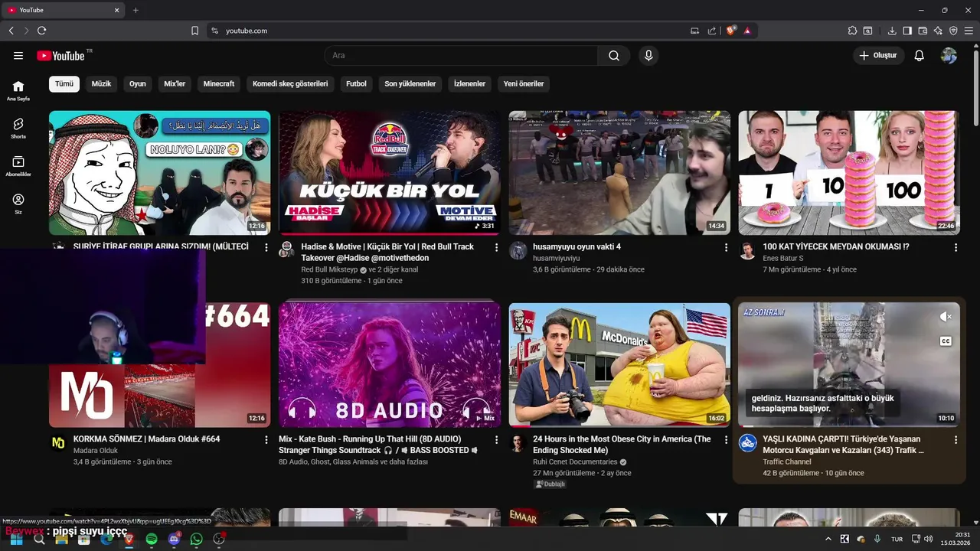Open the Hadise & Motive channel avatar
This screenshot has height=551, width=980.
coord(286,250)
